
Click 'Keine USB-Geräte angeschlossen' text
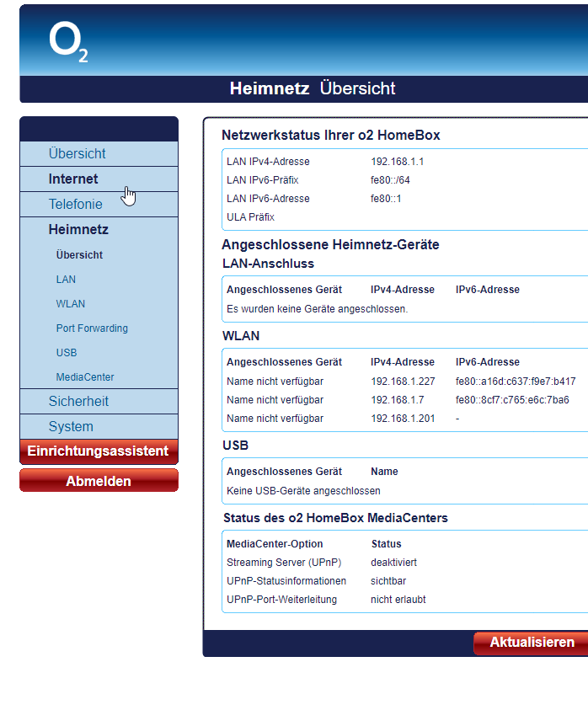pyautogui.click(x=303, y=491)
